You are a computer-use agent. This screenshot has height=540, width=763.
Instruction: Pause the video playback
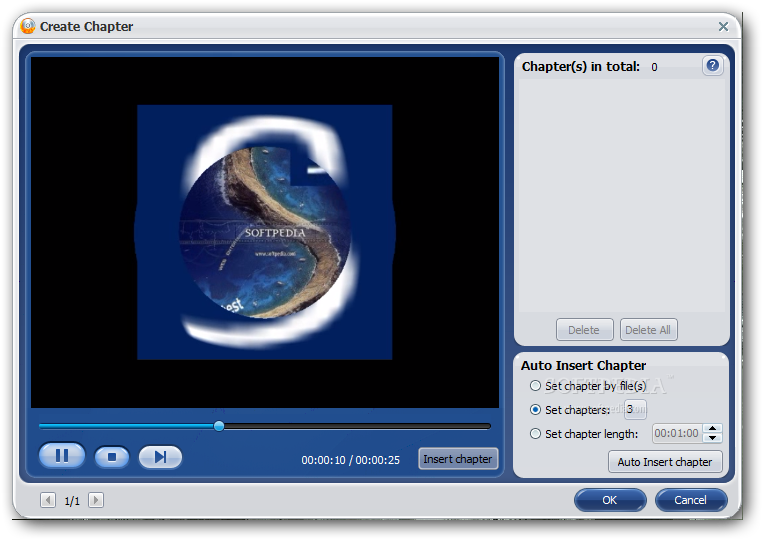62,456
